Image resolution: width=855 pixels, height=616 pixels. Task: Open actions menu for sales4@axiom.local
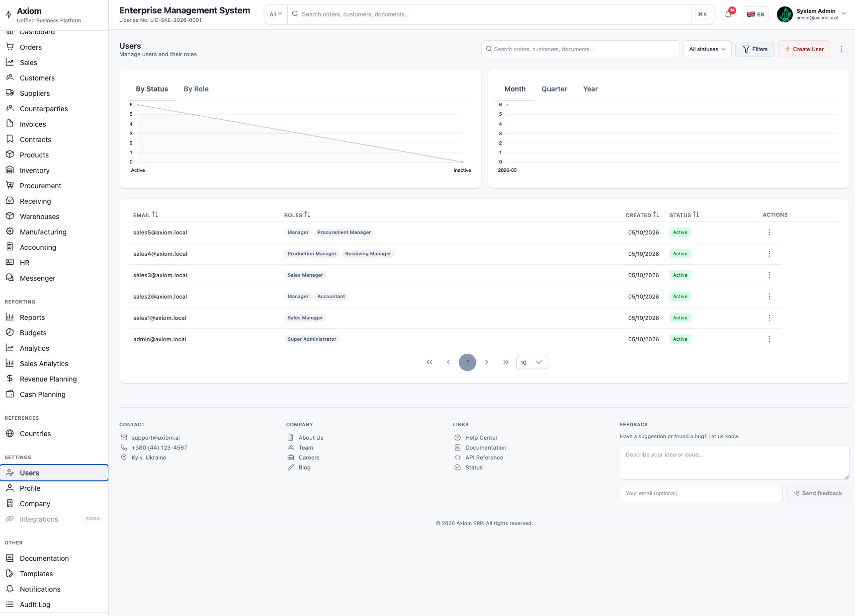coord(769,254)
